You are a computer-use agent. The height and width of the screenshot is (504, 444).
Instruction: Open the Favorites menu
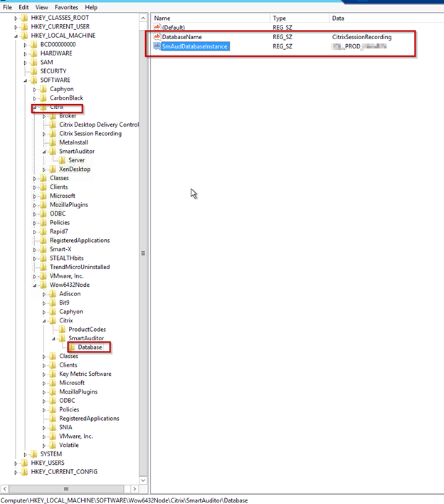coord(66,7)
